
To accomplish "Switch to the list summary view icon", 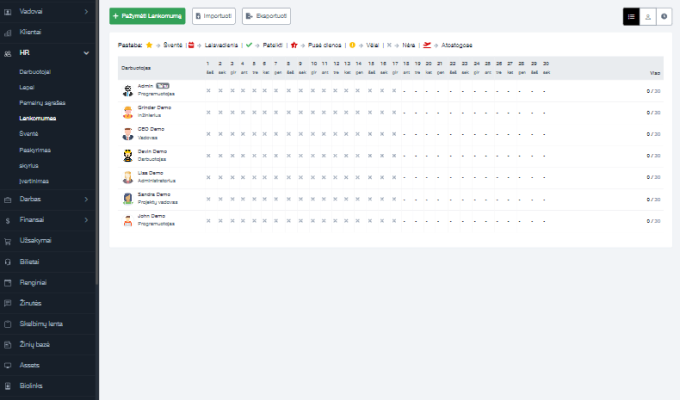I will click(631, 17).
